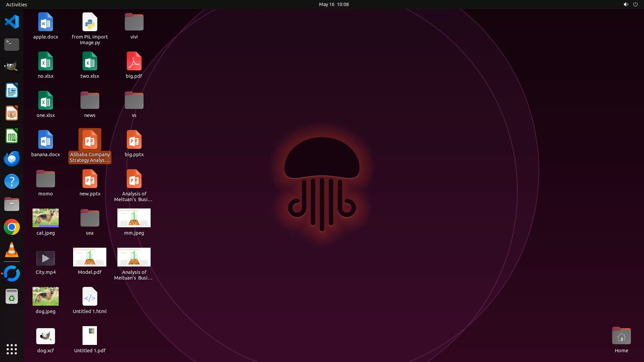This screenshot has width=644, height=362.
Task: Open LibreOffice Impress in dock
Action: click(x=12, y=113)
